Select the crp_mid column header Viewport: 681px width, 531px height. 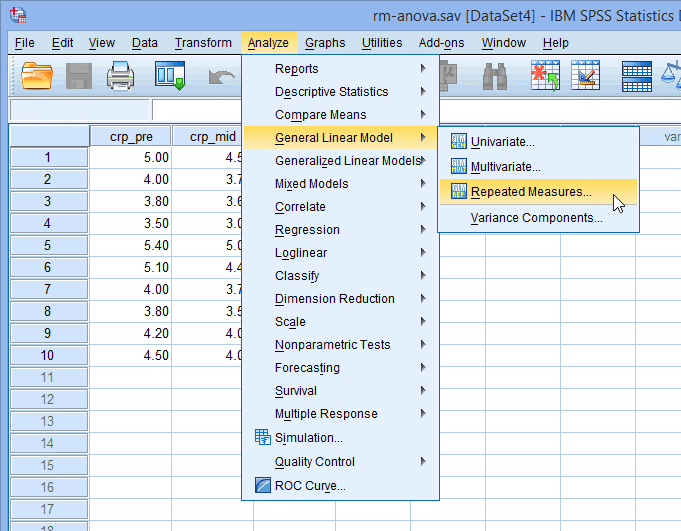pos(208,136)
